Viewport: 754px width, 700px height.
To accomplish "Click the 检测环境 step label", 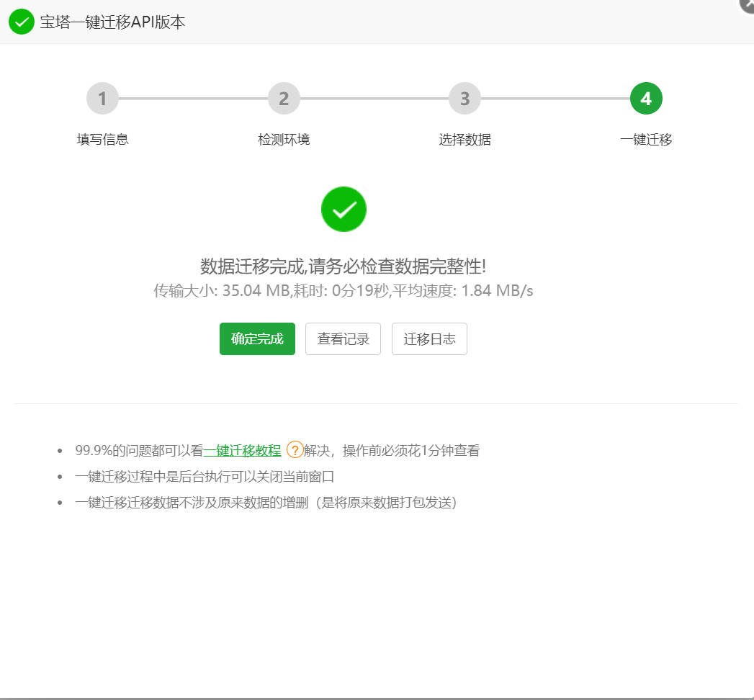I will [284, 139].
